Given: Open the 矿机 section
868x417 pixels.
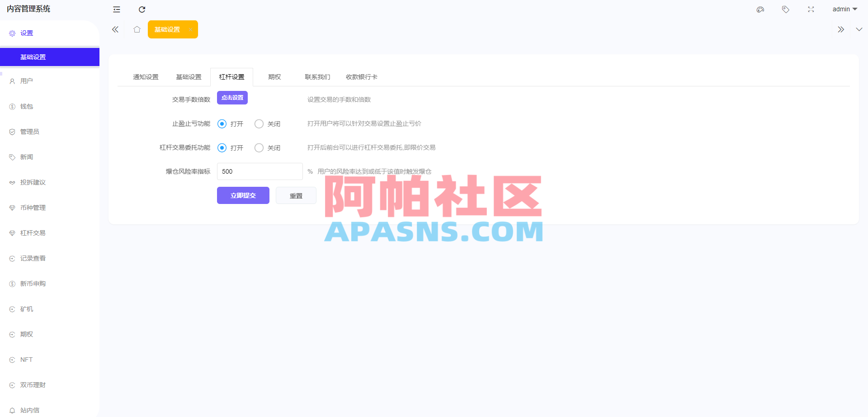Looking at the screenshot, I should 26,309.
